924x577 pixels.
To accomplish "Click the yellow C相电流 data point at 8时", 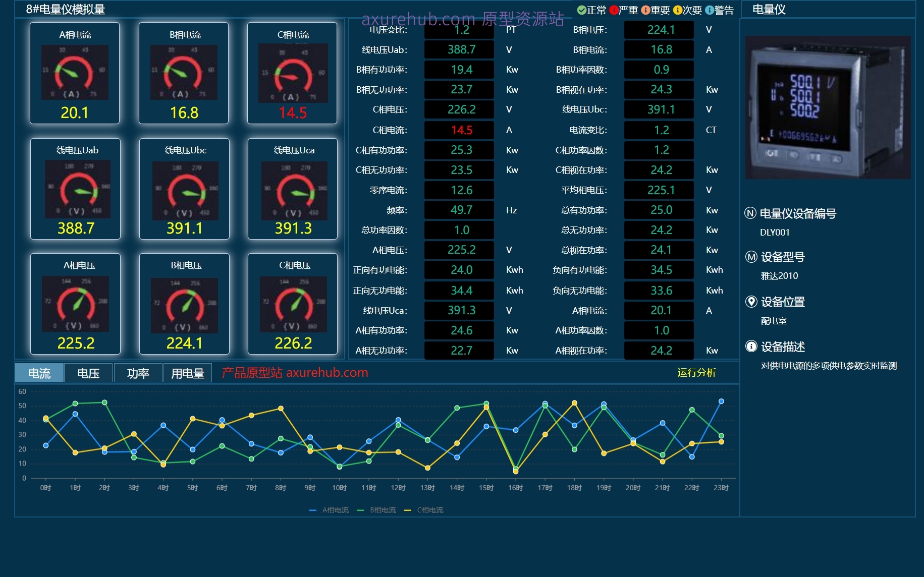I will click(281, 409).
